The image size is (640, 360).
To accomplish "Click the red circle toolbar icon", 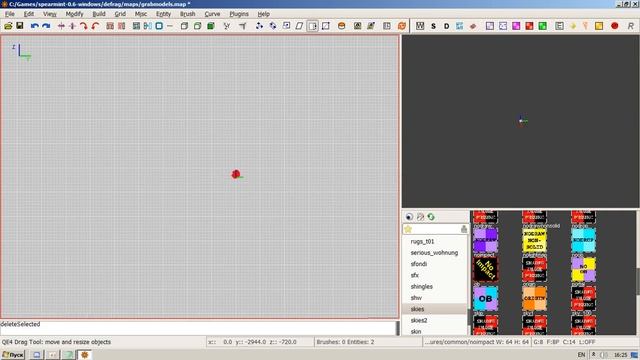I will coord(614,26).
